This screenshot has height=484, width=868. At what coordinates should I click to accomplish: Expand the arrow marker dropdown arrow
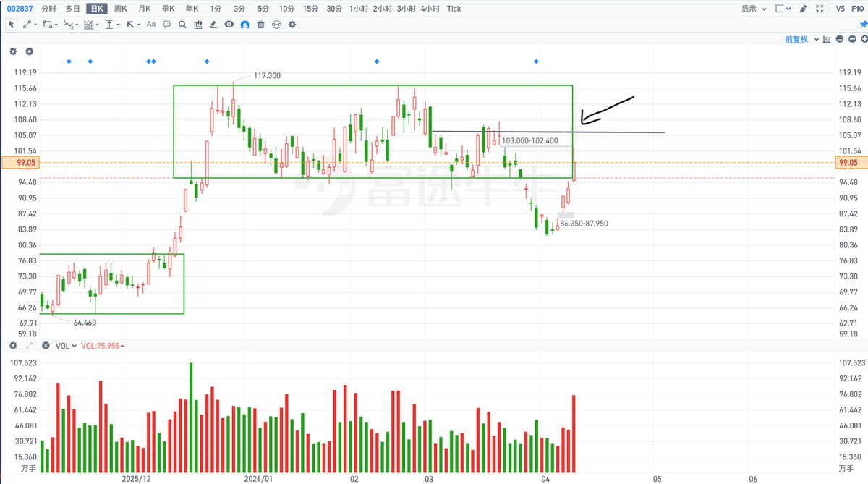pos(139,25)
